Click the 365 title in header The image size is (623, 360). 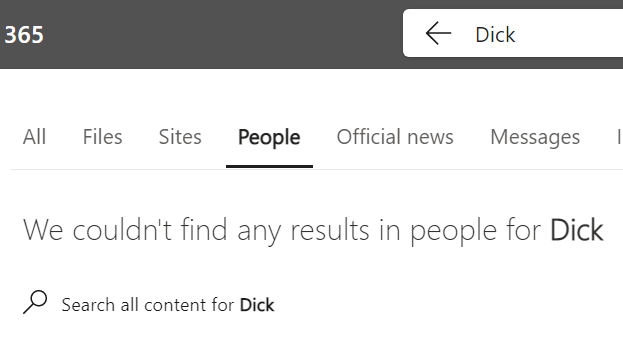(24, 35)
